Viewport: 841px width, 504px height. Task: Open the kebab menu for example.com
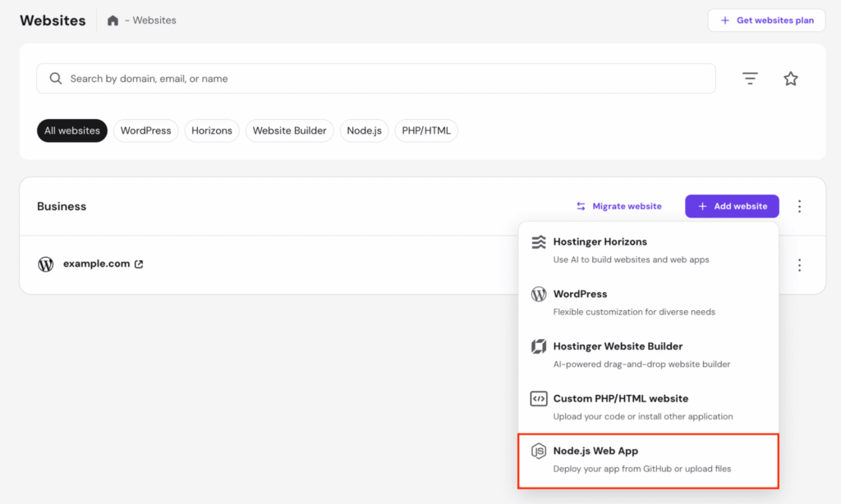click(800, 264)
